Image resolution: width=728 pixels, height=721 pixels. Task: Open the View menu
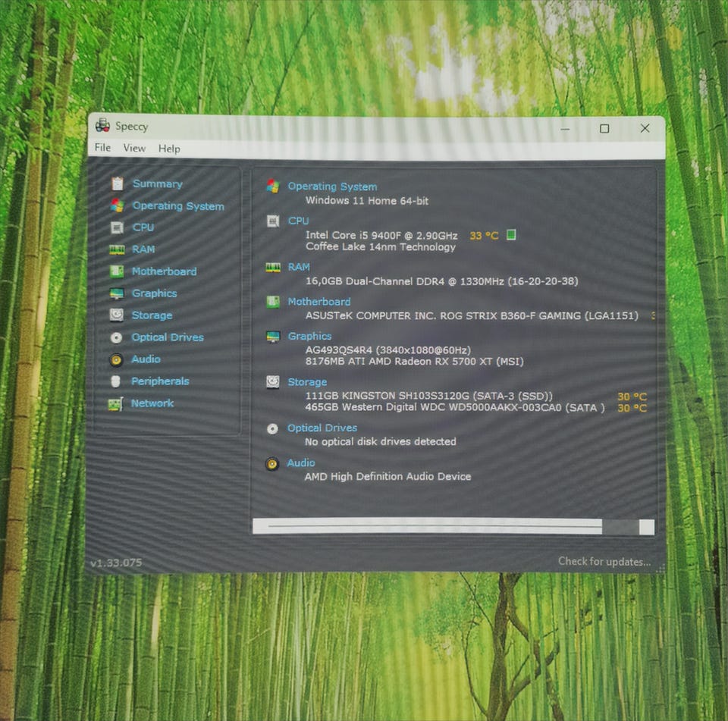pyautogui.click(x=134, y=148)
